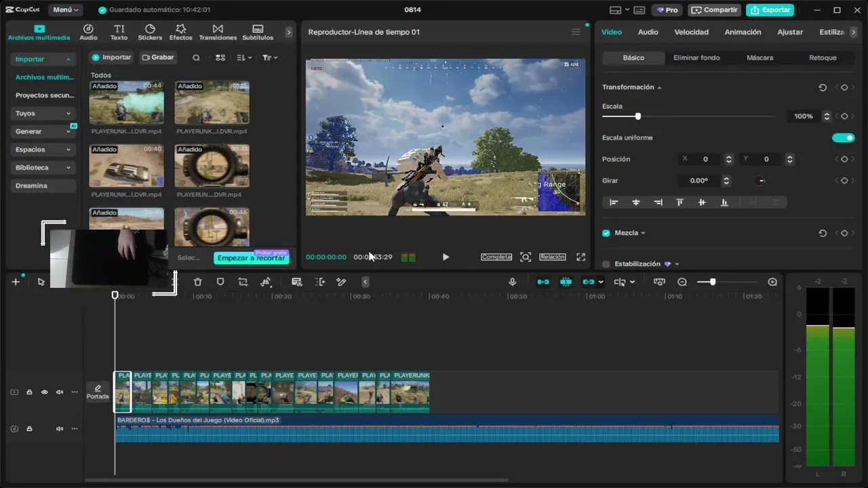The image size is (868, 488).
Task: Mute the BARDERO$ audio track
Action: [60, 428]
